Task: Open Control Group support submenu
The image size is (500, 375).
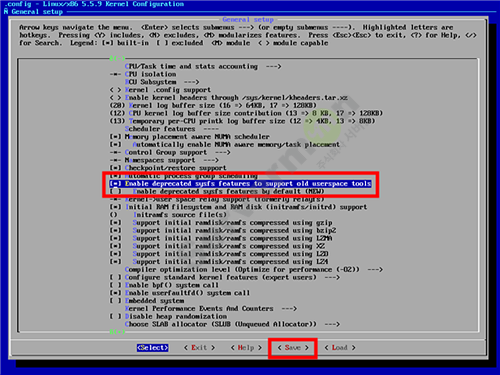Action: pos(170,152)
